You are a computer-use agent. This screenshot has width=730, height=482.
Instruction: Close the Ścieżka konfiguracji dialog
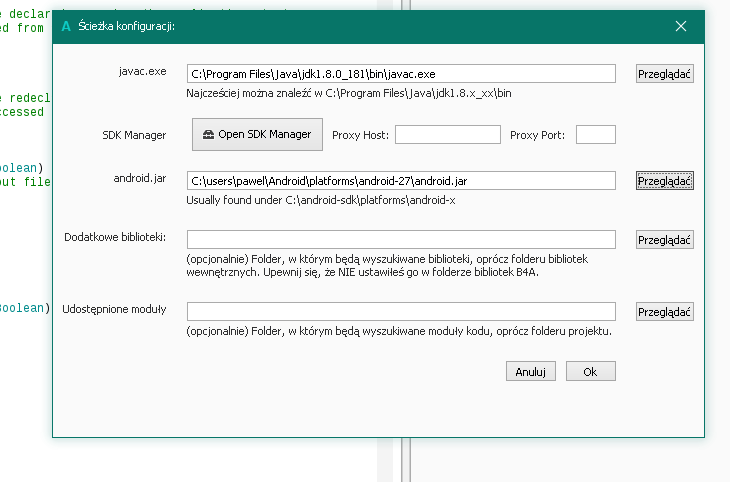click(681, 26)
